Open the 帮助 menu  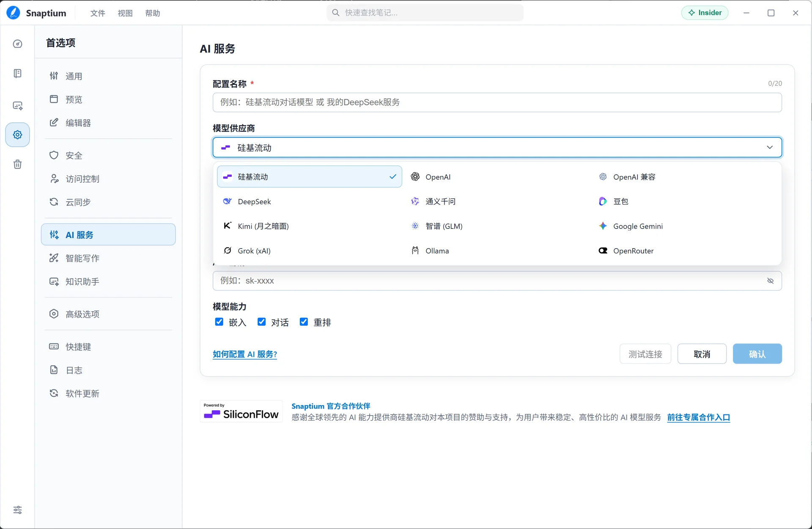coord(153,13)
